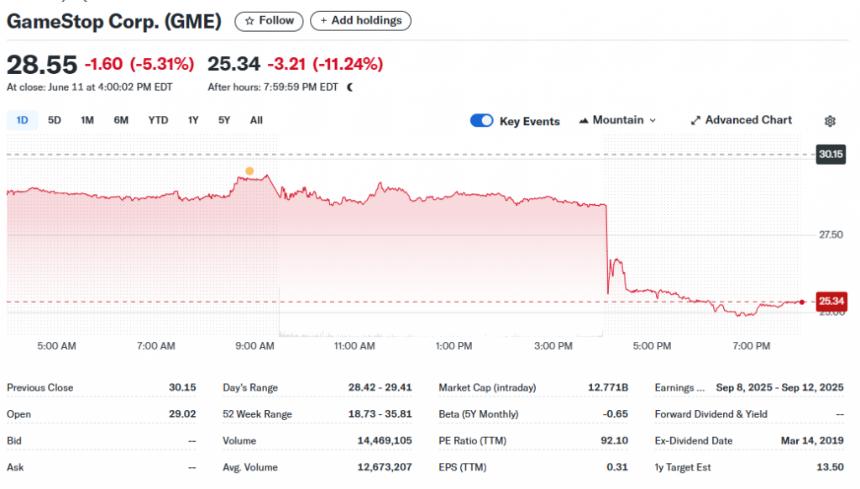Select the 1D time range tab

(22, 120)
